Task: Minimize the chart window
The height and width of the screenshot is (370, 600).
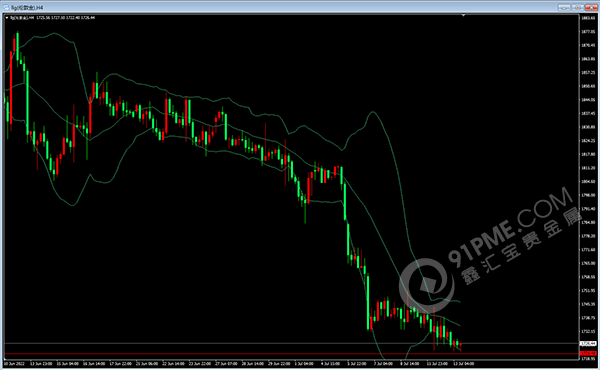Action: (x=564, y=7)
